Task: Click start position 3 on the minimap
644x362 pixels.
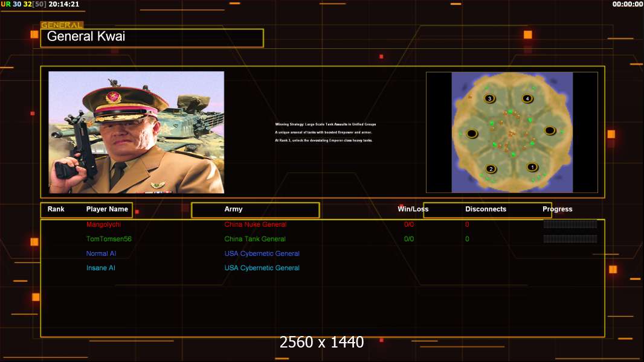Action: (489, 98)
